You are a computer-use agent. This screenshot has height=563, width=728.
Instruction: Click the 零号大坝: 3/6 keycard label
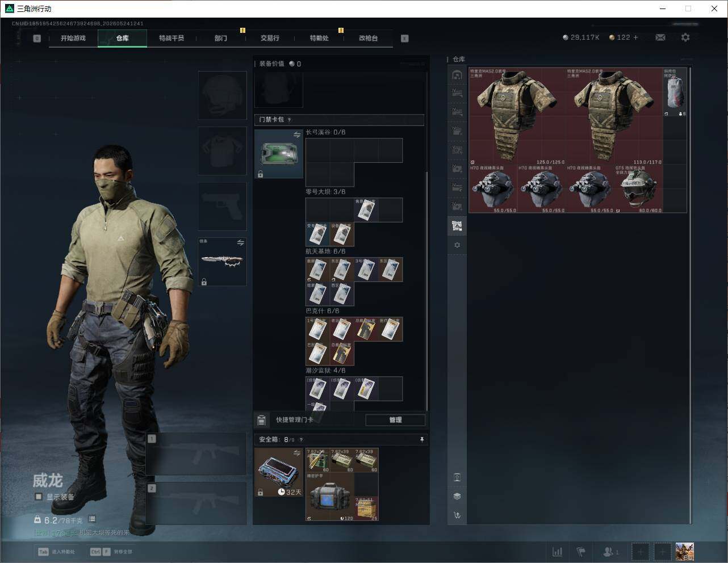click(x=325, y=192)
